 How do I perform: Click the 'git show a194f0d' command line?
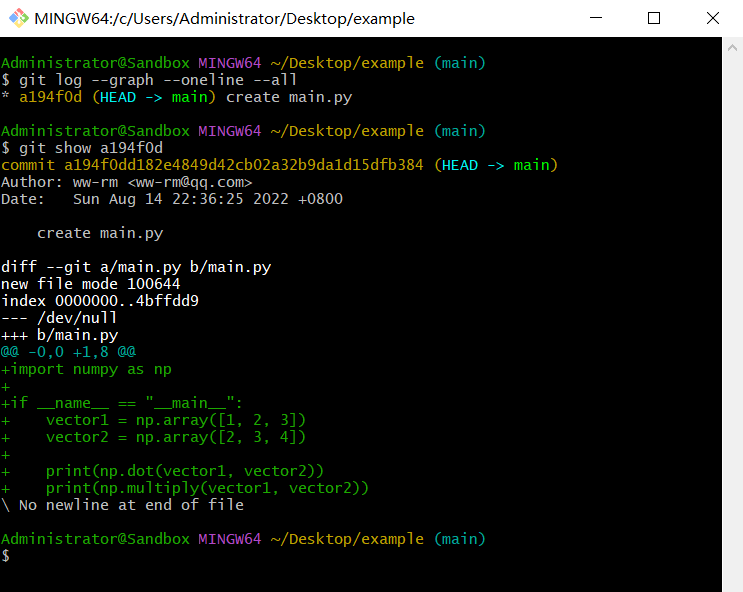coord(90,148)
